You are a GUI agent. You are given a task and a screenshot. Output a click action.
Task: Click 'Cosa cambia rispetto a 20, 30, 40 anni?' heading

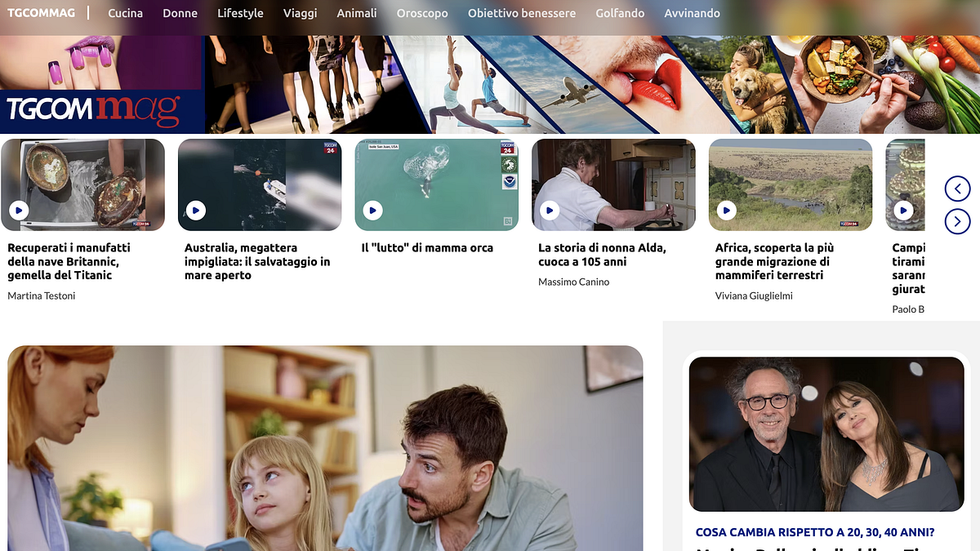click(x=814, y=532)
